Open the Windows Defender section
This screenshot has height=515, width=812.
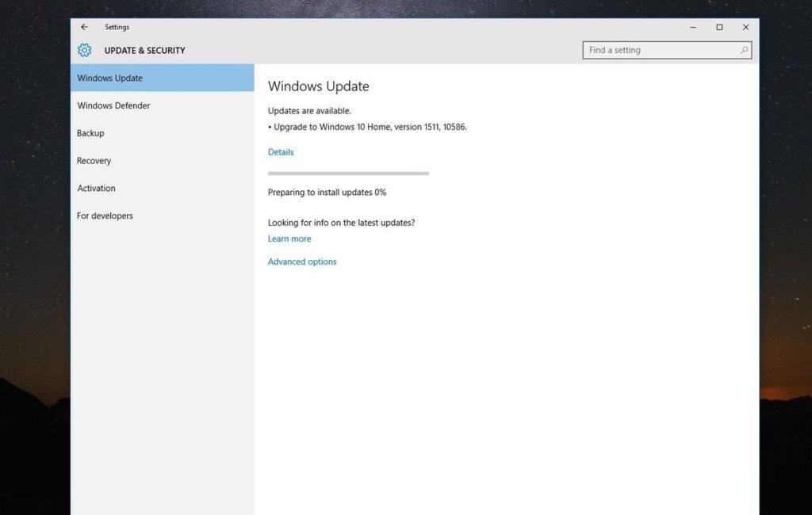pyautogui.click(x=113, y=105)
